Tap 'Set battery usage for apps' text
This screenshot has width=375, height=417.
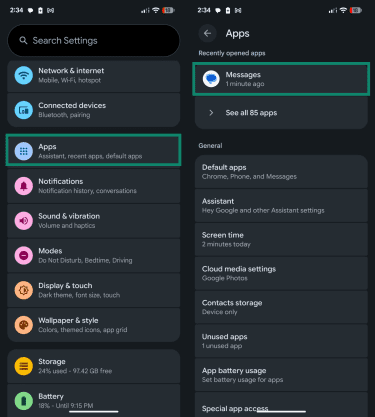pos(242,380)
